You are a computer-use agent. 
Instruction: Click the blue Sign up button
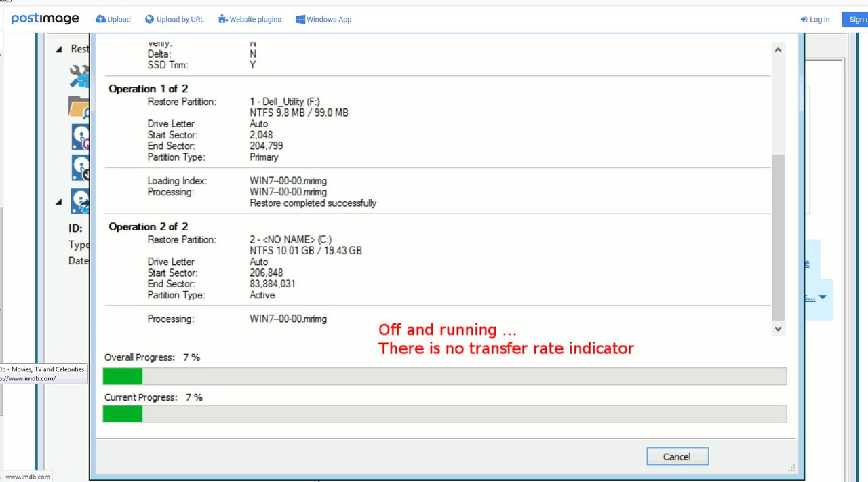tap(855, 20)
